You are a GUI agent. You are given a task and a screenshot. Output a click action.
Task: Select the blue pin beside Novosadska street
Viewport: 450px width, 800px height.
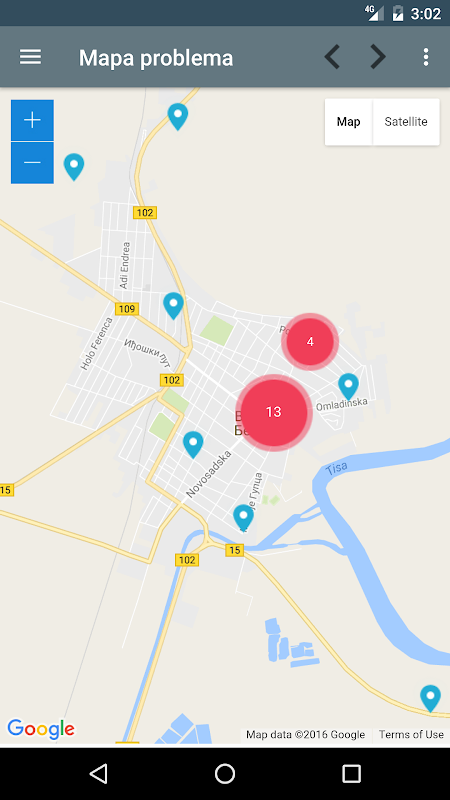[193, 444]
